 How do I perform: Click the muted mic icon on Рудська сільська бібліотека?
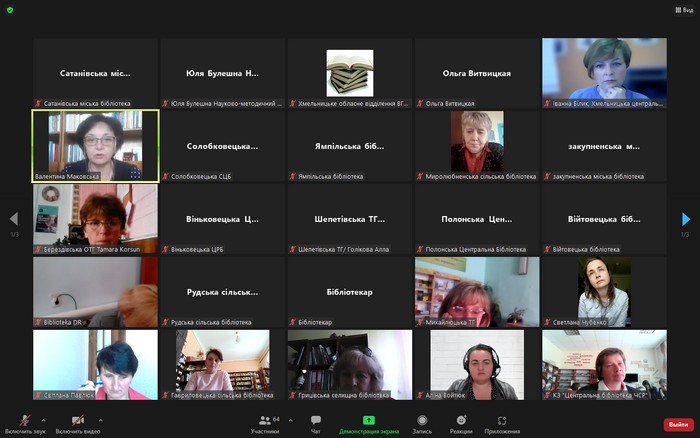click(165, 322)
